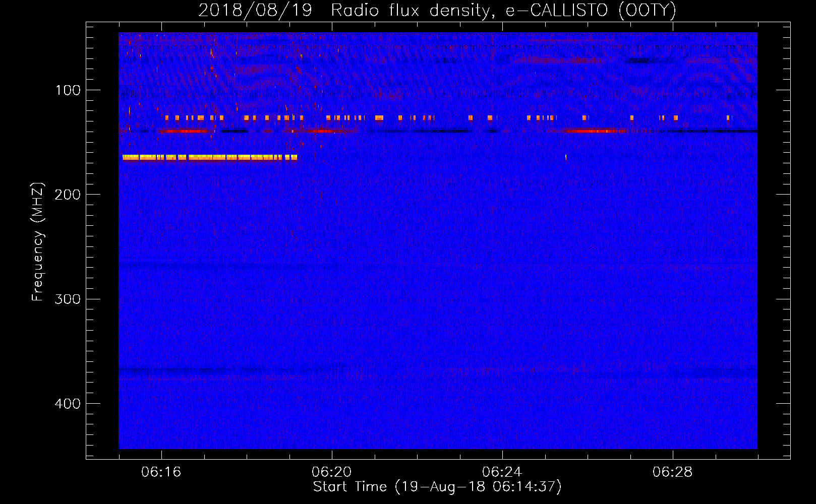Click the '200' frequency tick label
The image size is (816, 504).
click(68, 195)
